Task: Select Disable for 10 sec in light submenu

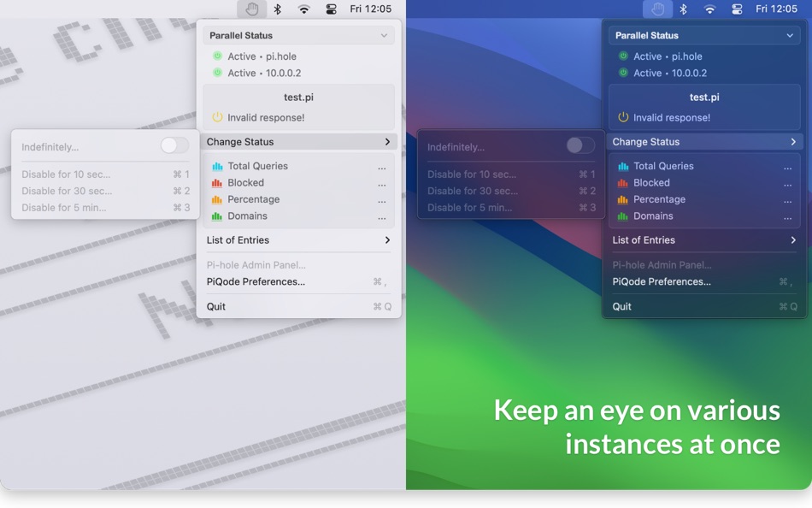Action: [105, 174]
